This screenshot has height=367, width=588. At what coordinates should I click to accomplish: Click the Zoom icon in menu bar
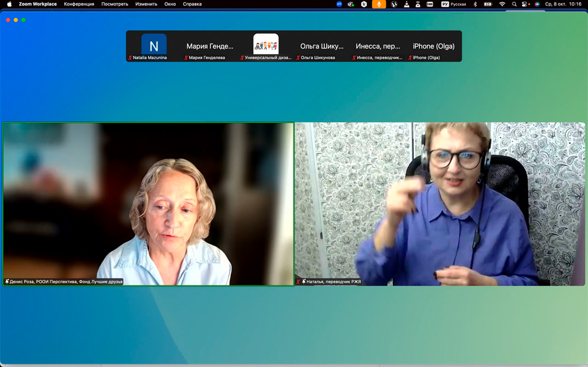[x=339, y=4]
